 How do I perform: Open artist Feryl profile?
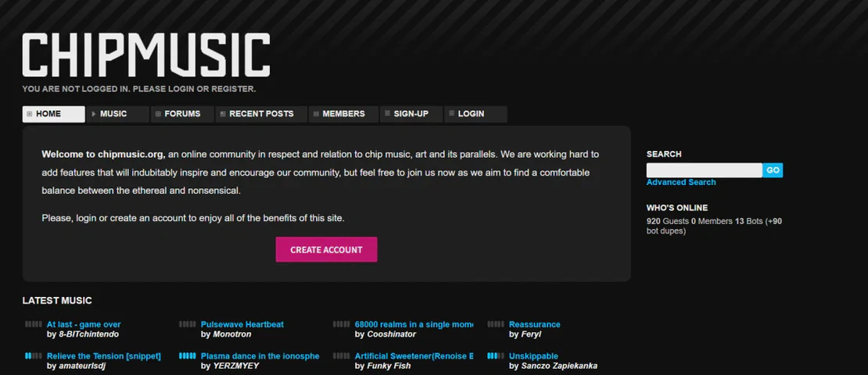pos(531,334)
